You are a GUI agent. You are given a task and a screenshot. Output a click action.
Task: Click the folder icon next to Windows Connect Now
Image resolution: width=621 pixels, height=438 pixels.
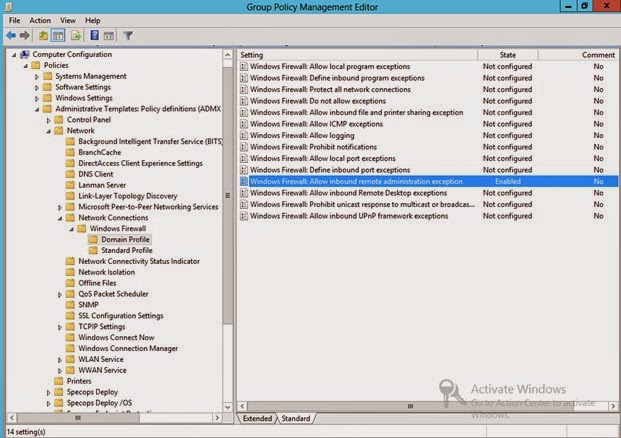[x=70, y=337]
